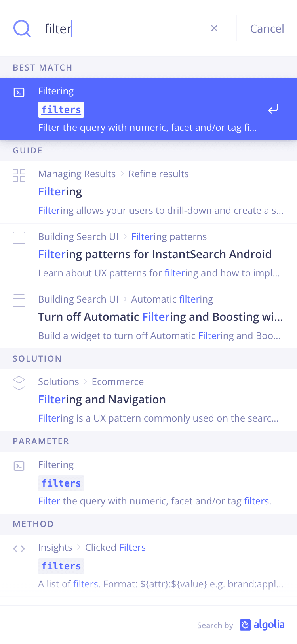Clear the search query with the X
This screenshot has width=297, height=644.
tap(214, 28)
